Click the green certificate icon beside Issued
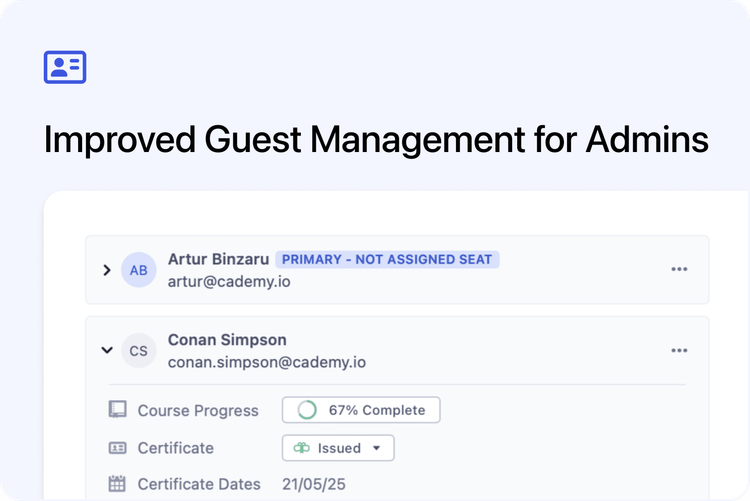Screen dimensions: 750x501 [302, 448]
